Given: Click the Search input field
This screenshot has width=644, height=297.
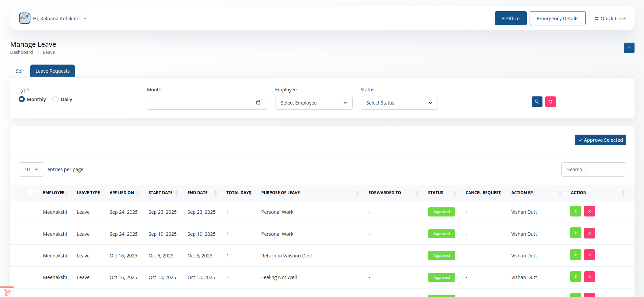Looking at the screenshot, I should (594, 169).
